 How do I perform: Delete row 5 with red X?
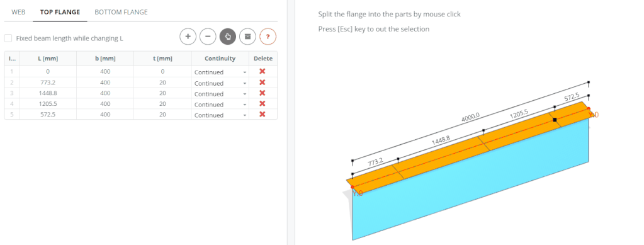(263, 114)
